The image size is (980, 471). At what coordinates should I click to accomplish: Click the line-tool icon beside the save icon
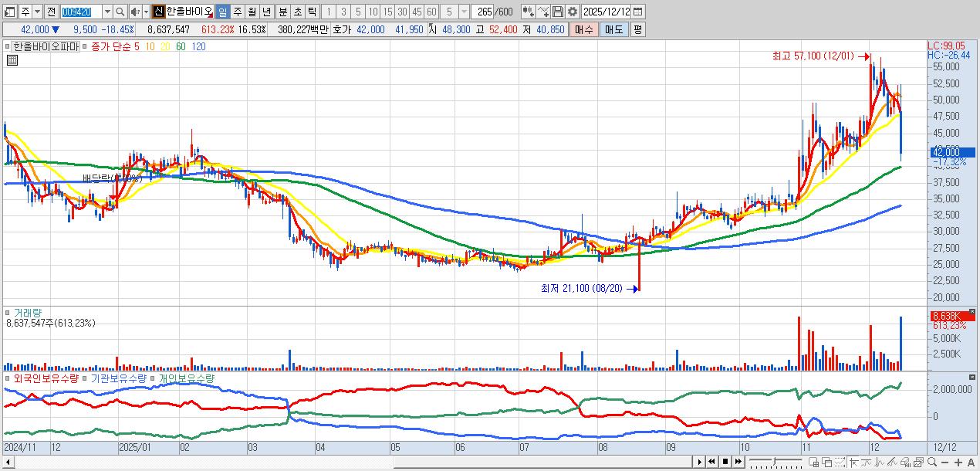pos(543,12)
